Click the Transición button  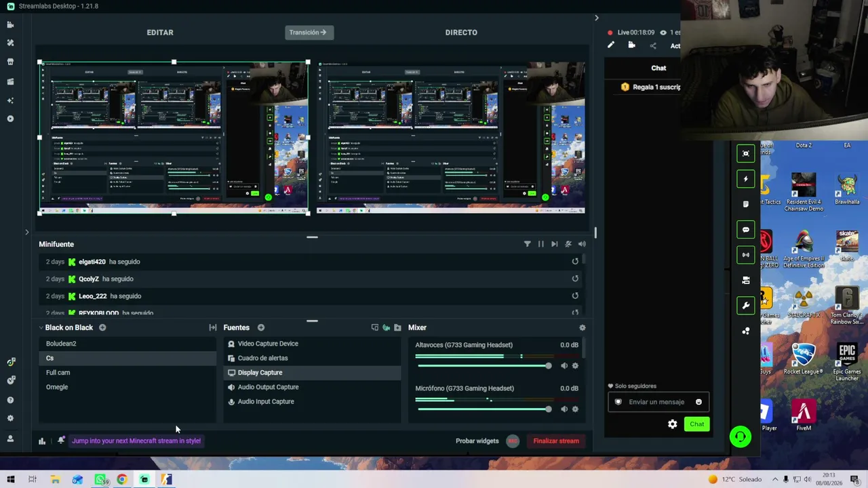[x=309, y=33]
